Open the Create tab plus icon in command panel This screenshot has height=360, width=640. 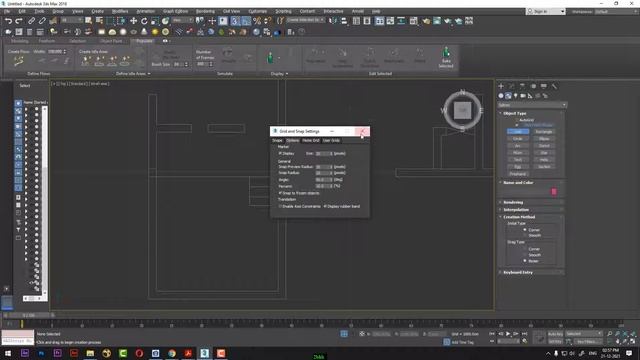point(501,86)
